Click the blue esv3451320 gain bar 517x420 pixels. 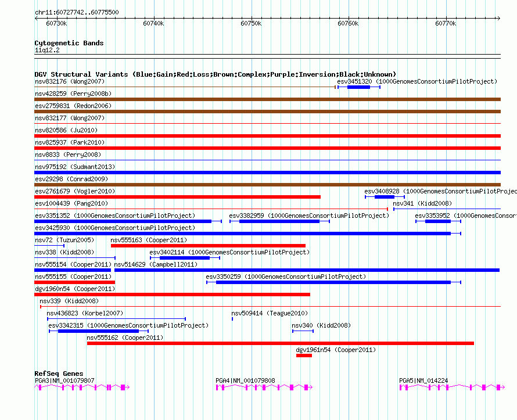(x=359, y=87)
